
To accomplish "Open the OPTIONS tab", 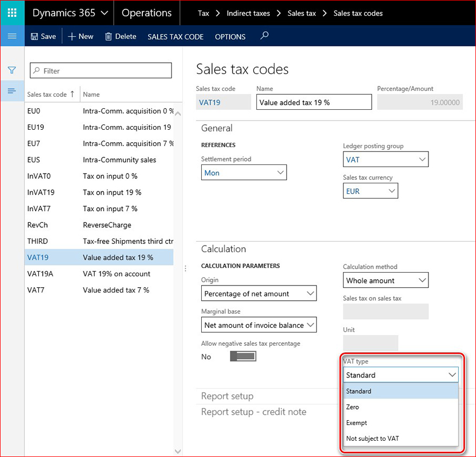I will (x=230, y=37).
